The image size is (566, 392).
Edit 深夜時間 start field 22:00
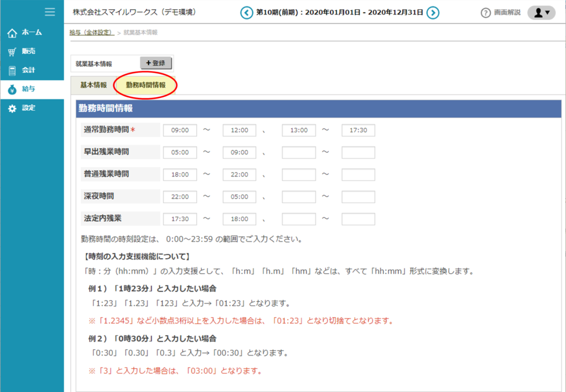[x=180, y=197]
